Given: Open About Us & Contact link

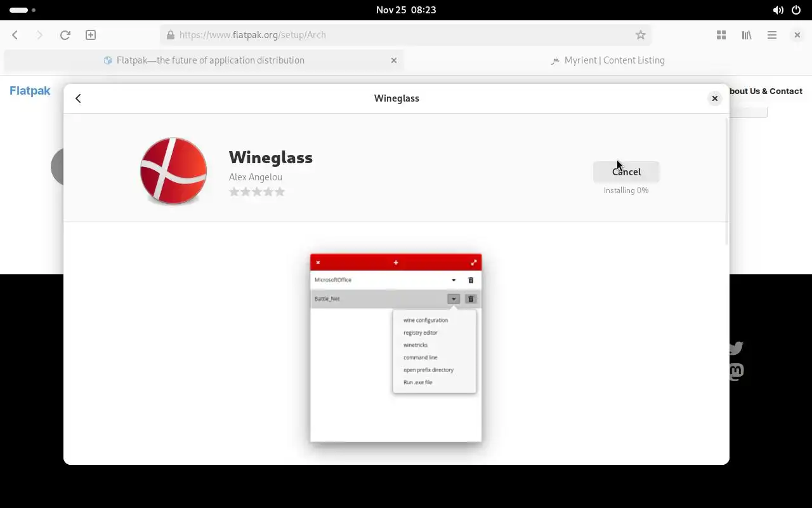Looking at the screenshot, I should click(x=766, y=91).
